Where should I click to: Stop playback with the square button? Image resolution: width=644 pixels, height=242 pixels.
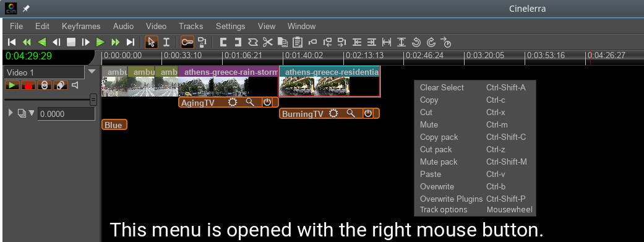(x=71, y=42)
